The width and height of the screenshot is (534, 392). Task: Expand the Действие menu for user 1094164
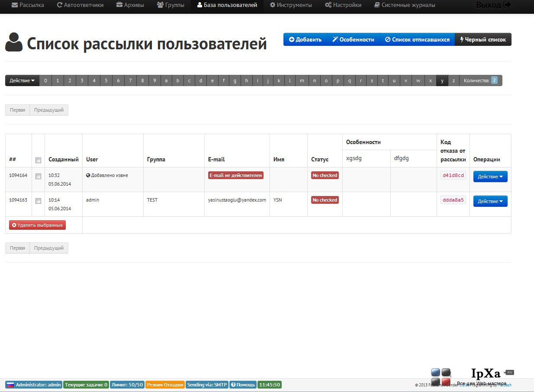pos(490,177)
